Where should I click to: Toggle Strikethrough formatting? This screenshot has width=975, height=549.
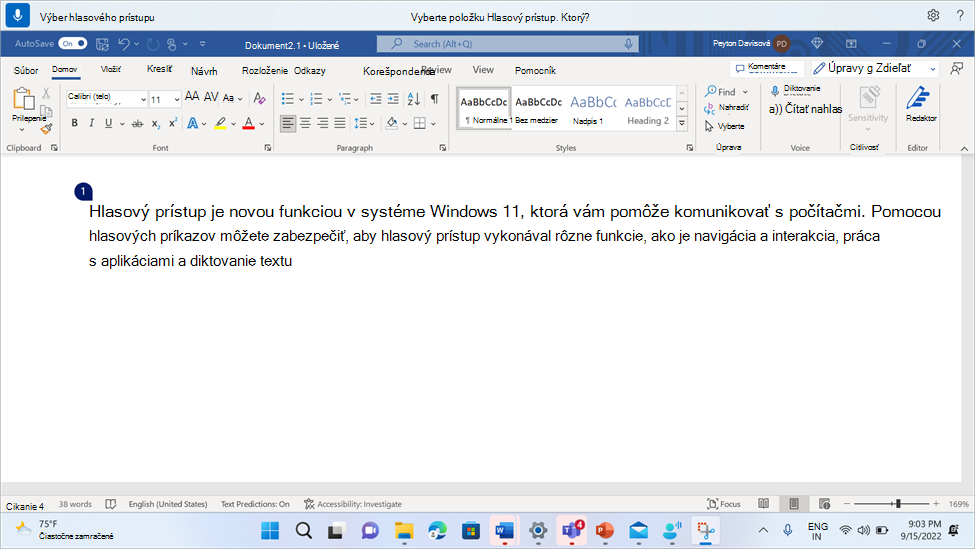(x=137, y=124)
